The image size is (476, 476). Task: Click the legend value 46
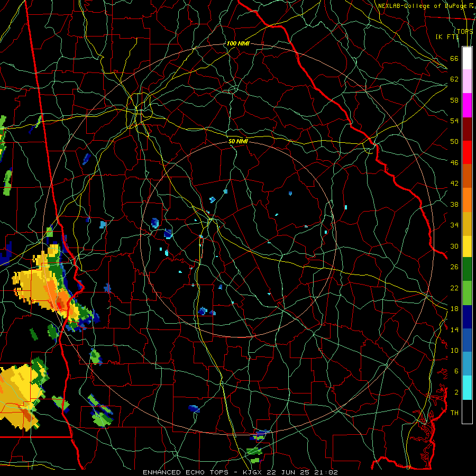point(454,163)
